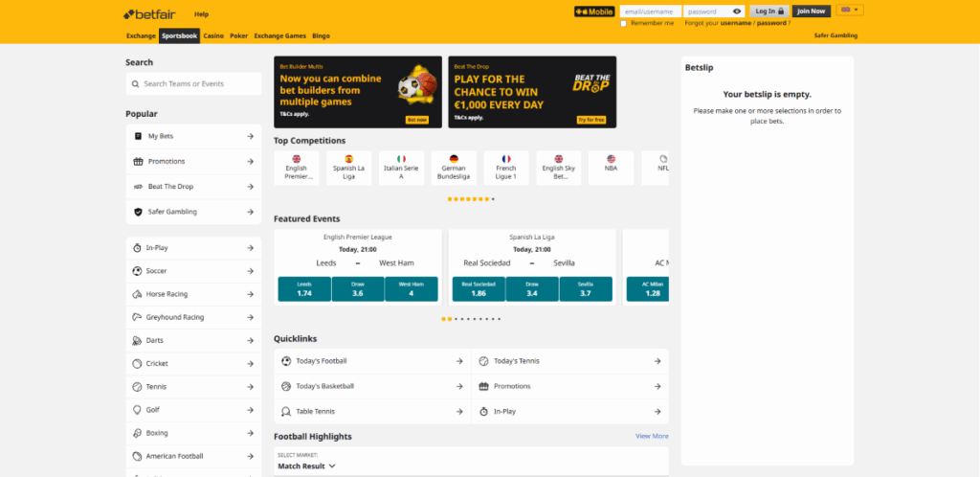The width and height of the screenshot is (980, 477).
Task: Click the Greyhound Racing icon
Action: [137, 318]
